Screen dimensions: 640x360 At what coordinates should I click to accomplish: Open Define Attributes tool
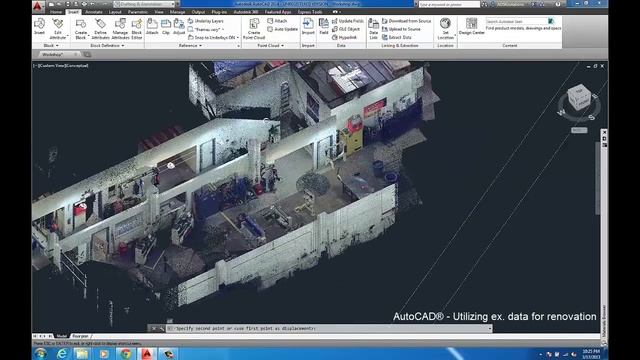click(x=100, y=29)
